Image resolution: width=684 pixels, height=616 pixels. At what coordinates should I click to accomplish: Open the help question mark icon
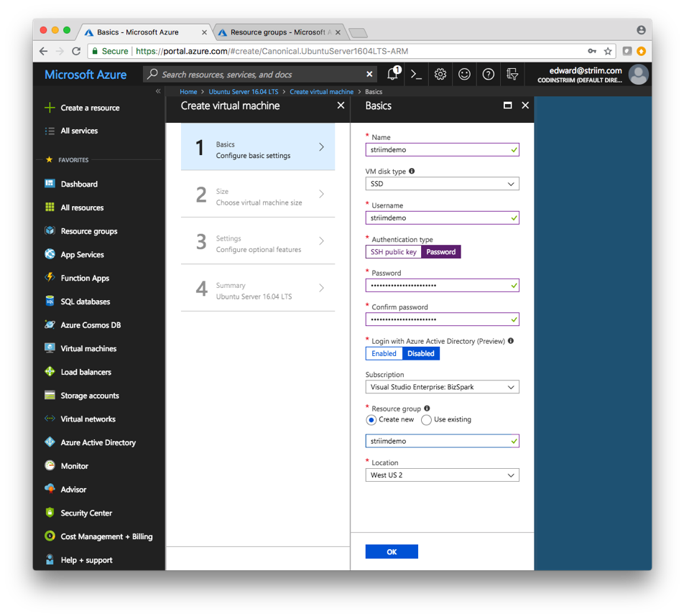tap(488, 74)
